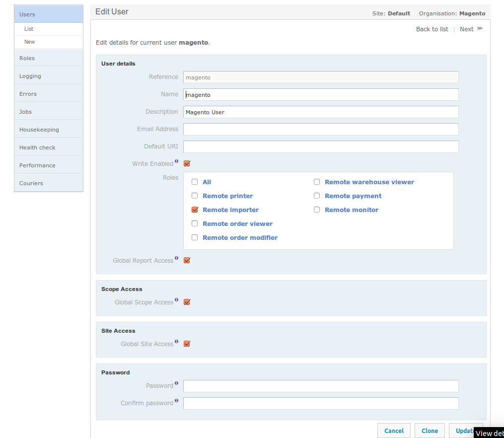The height and width of the screenshot is (438, 504).
Task: Open the New user page from the sidebar
Action: coord(29,42)
